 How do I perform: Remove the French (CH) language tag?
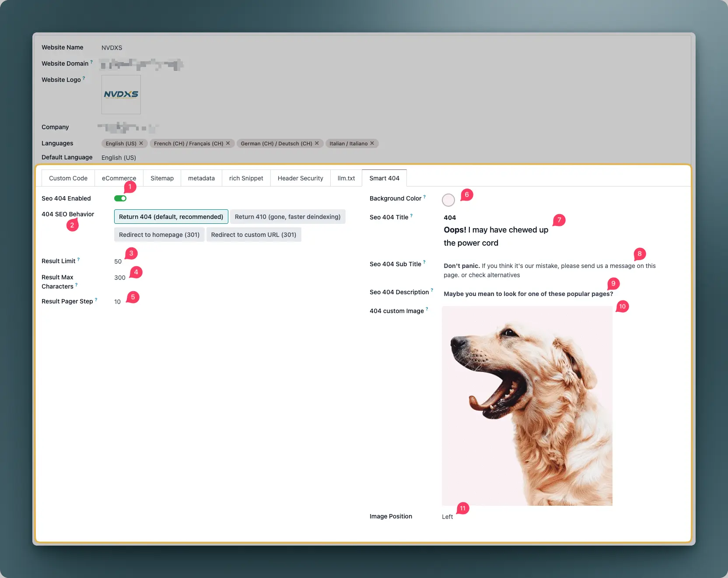227,143
